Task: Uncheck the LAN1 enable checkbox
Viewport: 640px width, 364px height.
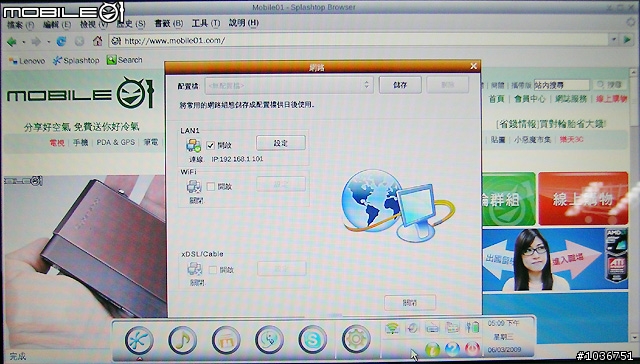Action: point(210,145)
